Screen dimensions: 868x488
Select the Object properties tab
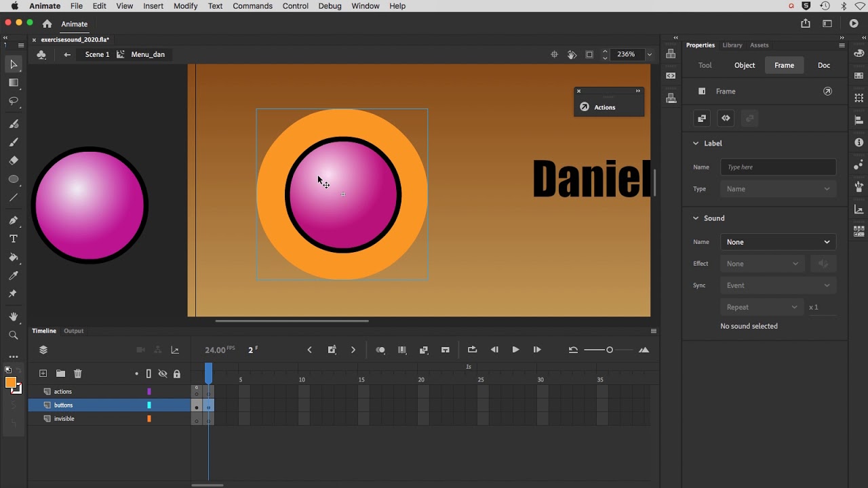click(745, 65)
